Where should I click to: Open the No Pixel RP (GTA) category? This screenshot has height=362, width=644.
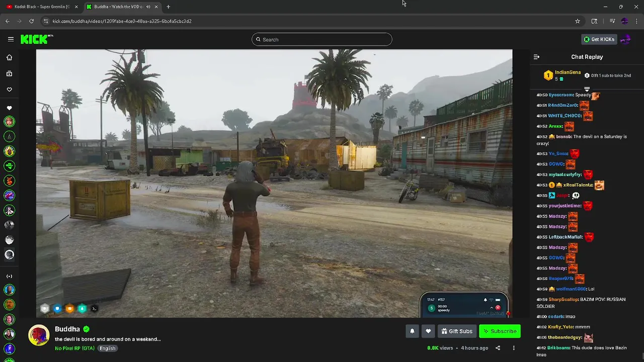pos(74,348)
